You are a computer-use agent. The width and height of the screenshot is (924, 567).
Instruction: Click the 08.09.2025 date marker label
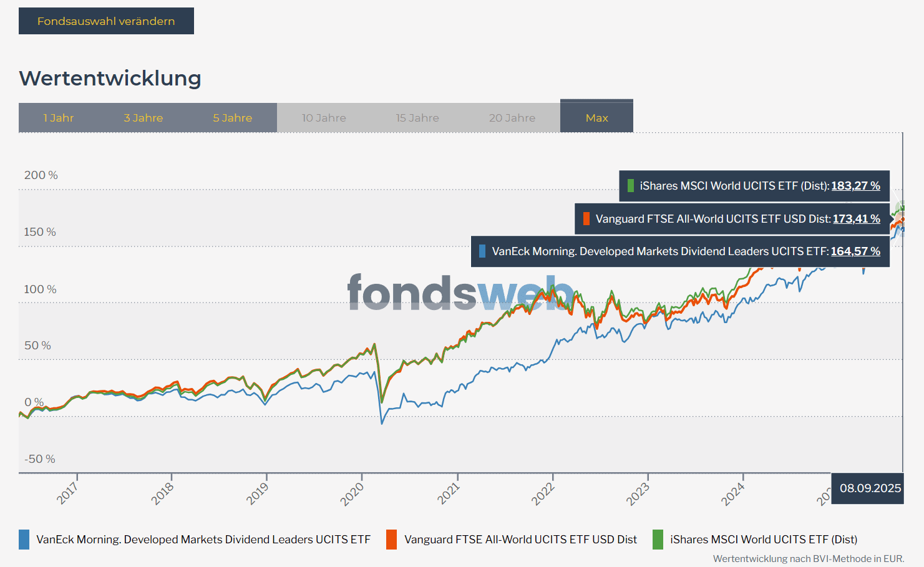pos(870,488)
